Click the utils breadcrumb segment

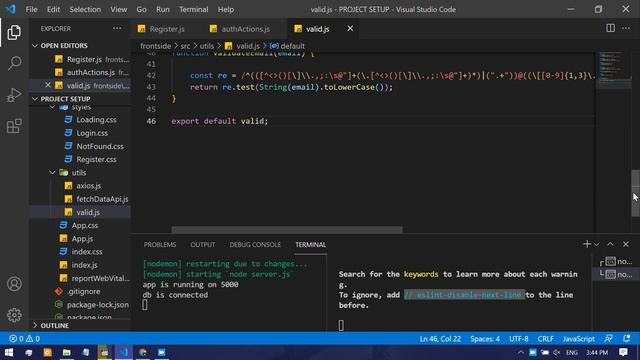pos(207,46)
